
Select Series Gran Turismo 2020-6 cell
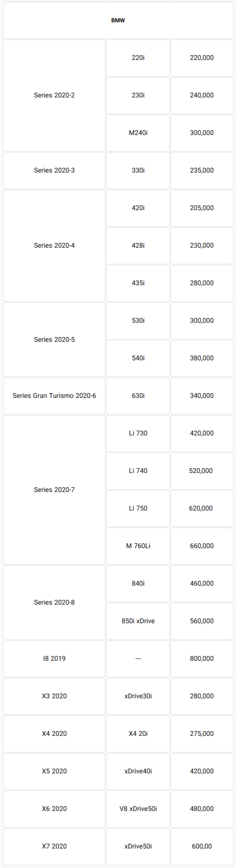tap(54, 396)
